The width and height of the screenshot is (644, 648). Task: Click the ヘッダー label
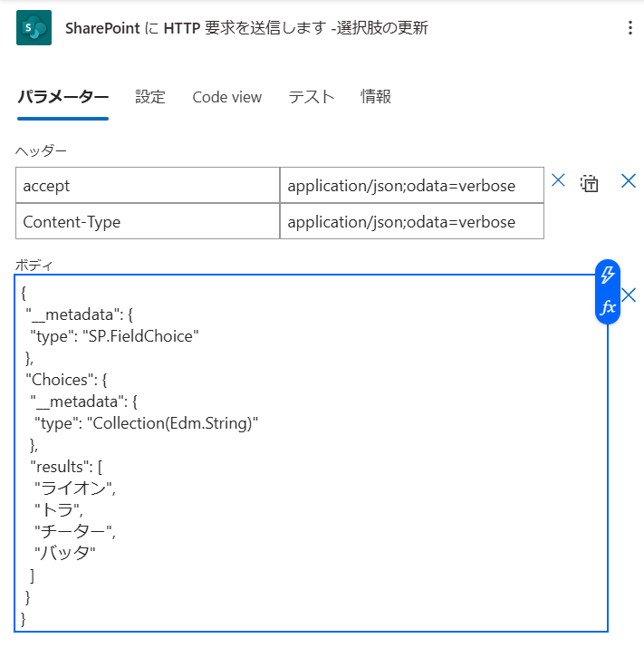click(x=41, y=150)
